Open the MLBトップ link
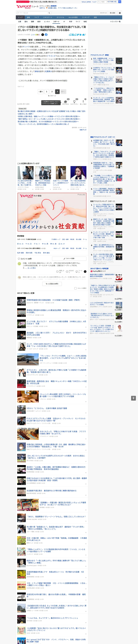138x644 pixels. coord(57,248)
